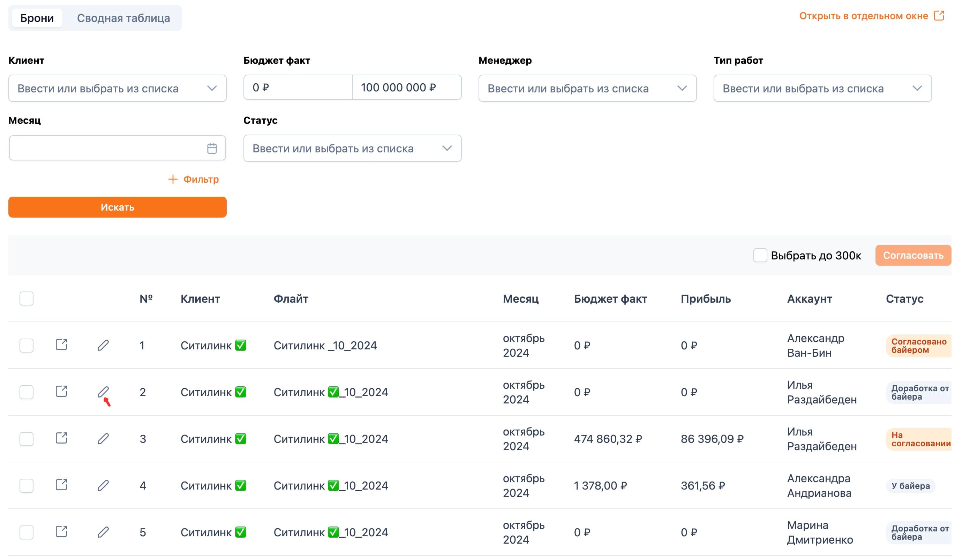This screenshot has height=560, width=955.
Task: Open row 2 booking in new window icon
Action: click(61, 391)
